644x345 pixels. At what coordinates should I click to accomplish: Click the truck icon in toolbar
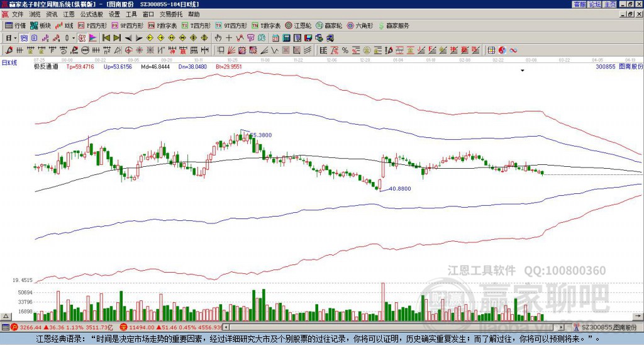point(330,38)
